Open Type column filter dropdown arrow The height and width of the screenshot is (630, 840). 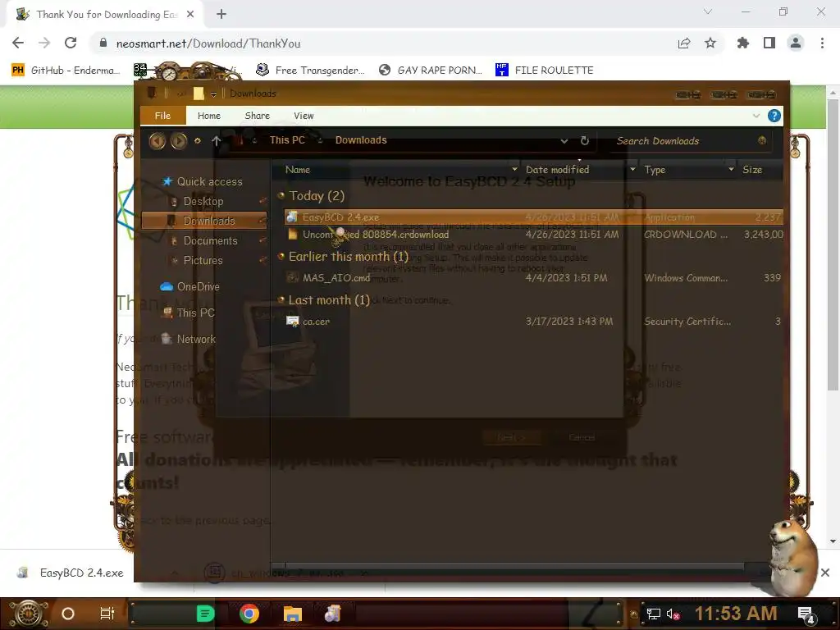pos(731,169)
